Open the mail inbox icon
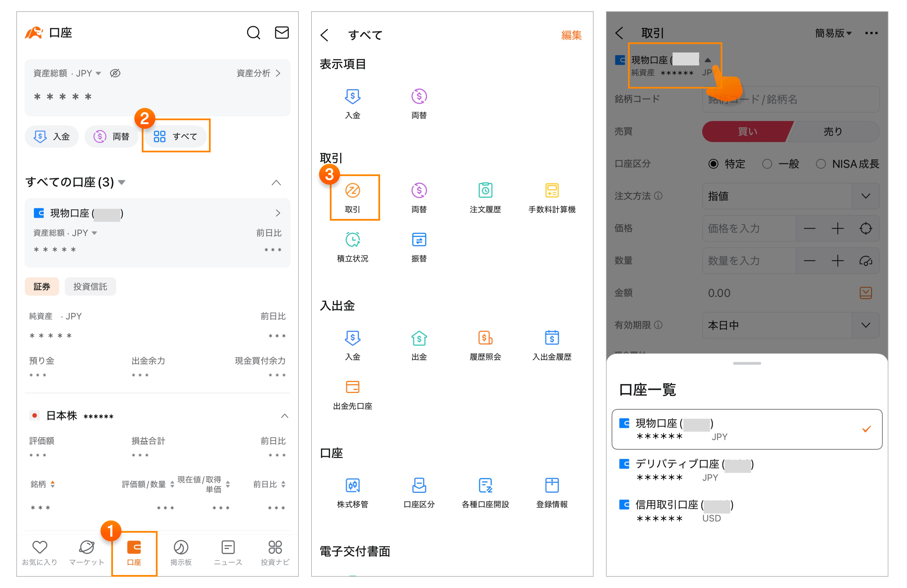The height and width of the screenshot is (588, 907). pyautogui.click(x=282, y=33)
